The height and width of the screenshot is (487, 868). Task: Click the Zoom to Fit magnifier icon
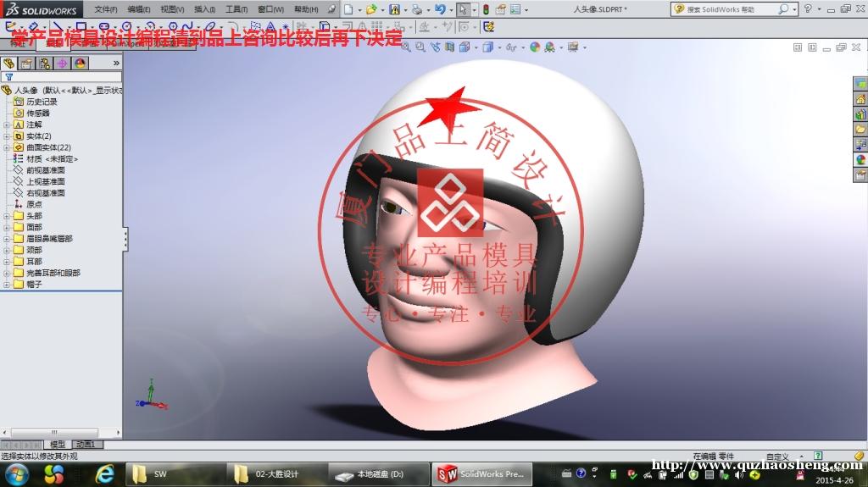tap(406, 47)
